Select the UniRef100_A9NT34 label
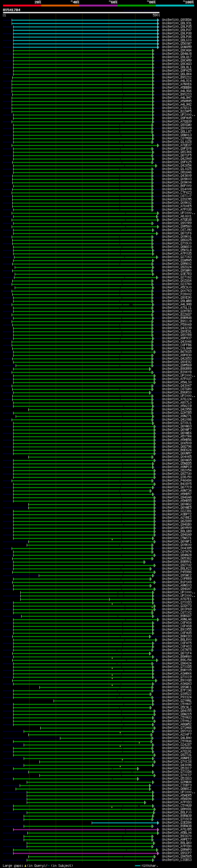Screen dimensions: 197x868 tap(176, 491)
